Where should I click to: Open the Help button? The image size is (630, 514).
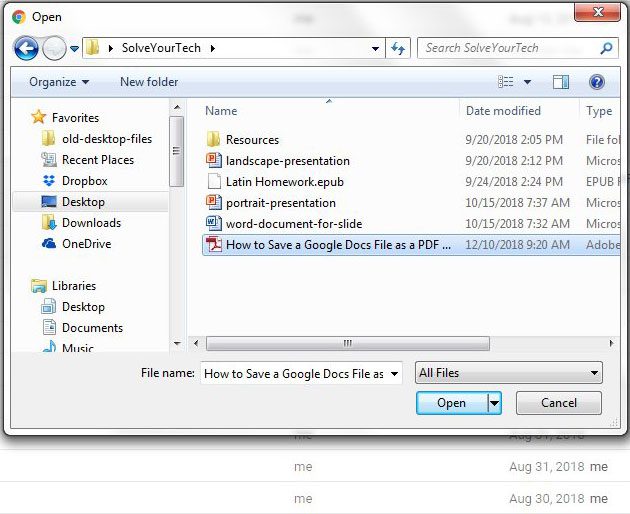point(597,82)
